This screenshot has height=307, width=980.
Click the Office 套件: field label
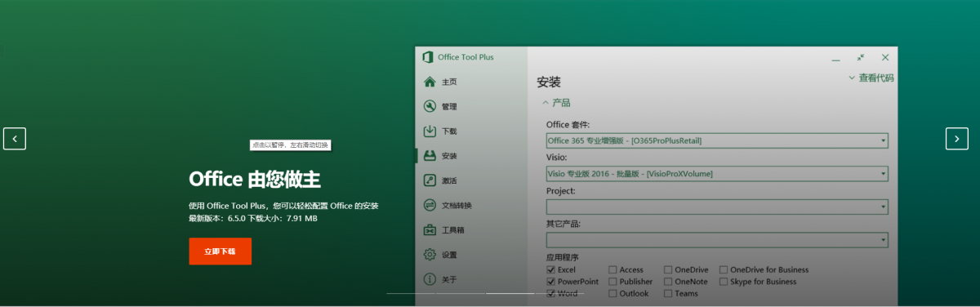click(x=568, y=125)
